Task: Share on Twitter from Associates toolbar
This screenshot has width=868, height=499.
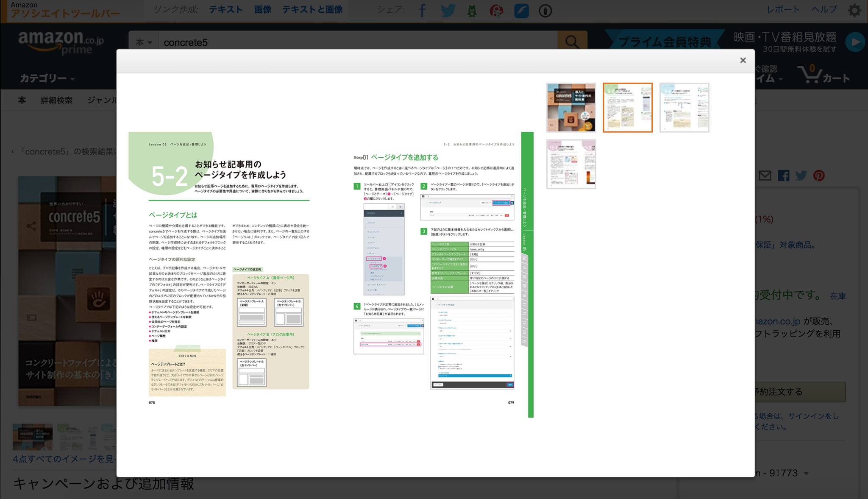Action: 448,10
